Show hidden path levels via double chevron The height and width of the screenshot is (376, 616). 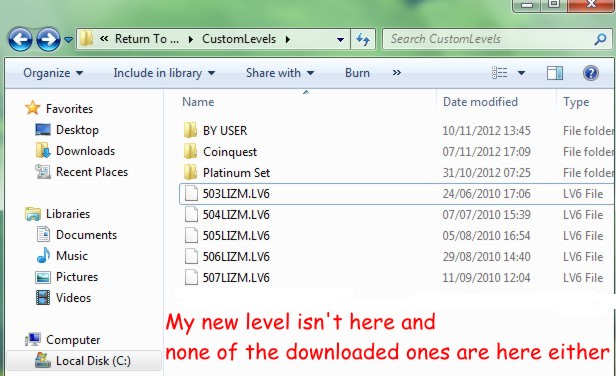pyautogui.click(x=104, y=39)
